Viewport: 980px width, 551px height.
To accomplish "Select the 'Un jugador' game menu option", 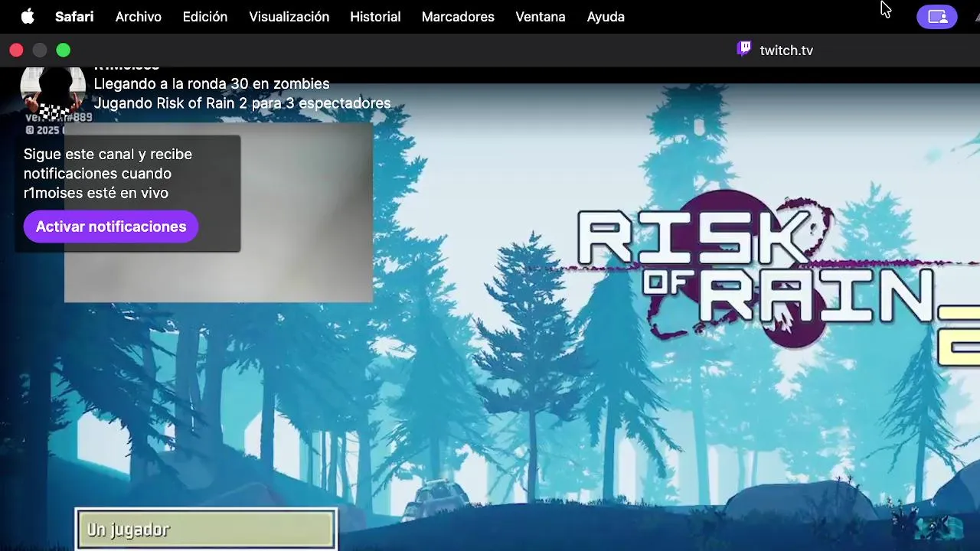I will pos(206,529).
